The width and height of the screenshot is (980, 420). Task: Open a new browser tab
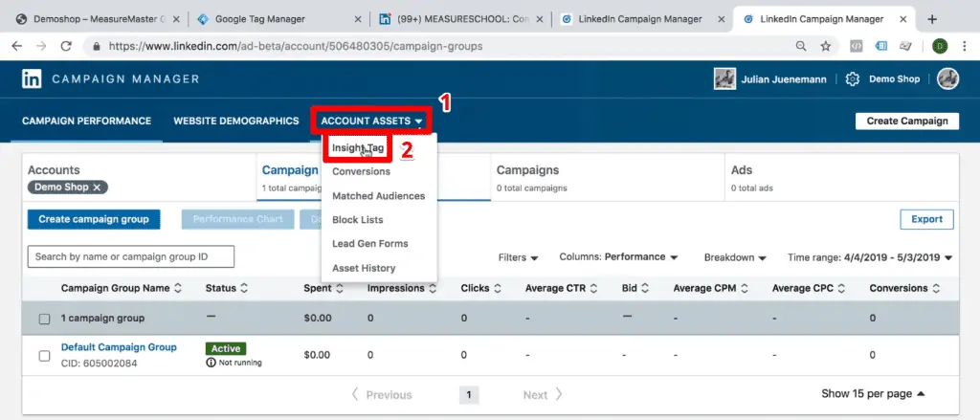click(x=932, y=19)
